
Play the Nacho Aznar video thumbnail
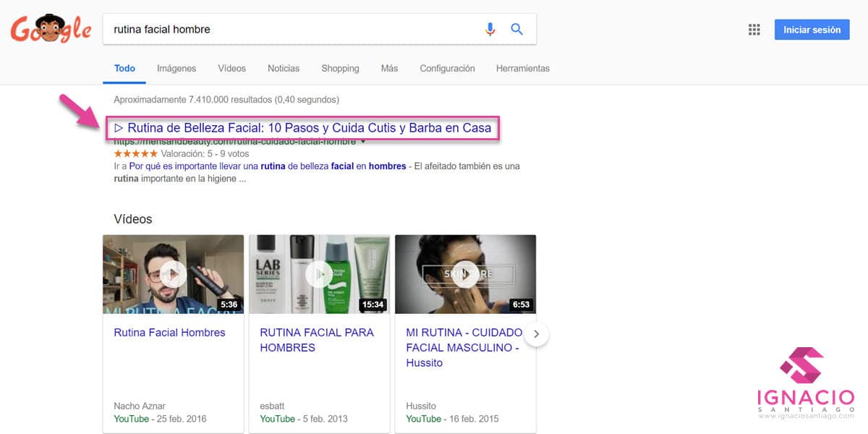(174, 274)
